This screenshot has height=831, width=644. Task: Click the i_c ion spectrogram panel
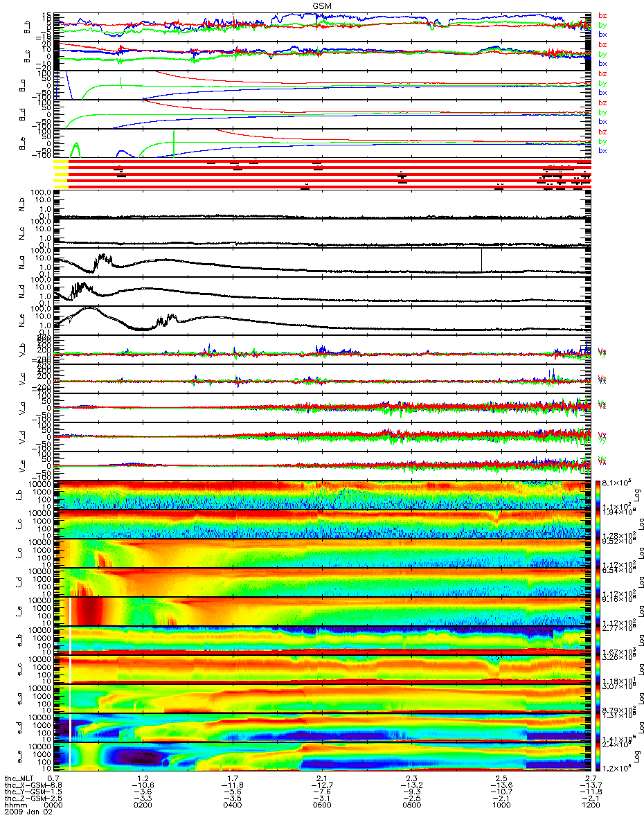tap(321, 524)
